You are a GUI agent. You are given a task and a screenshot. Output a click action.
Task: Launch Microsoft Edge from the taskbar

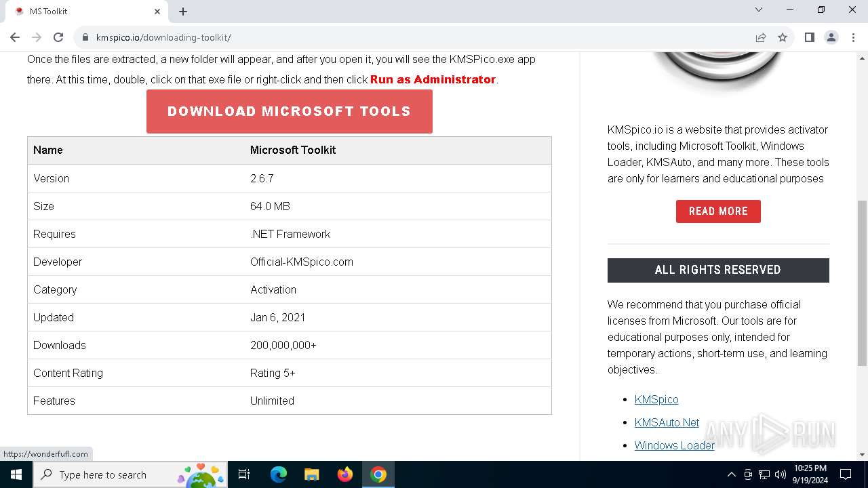point(279,474)
